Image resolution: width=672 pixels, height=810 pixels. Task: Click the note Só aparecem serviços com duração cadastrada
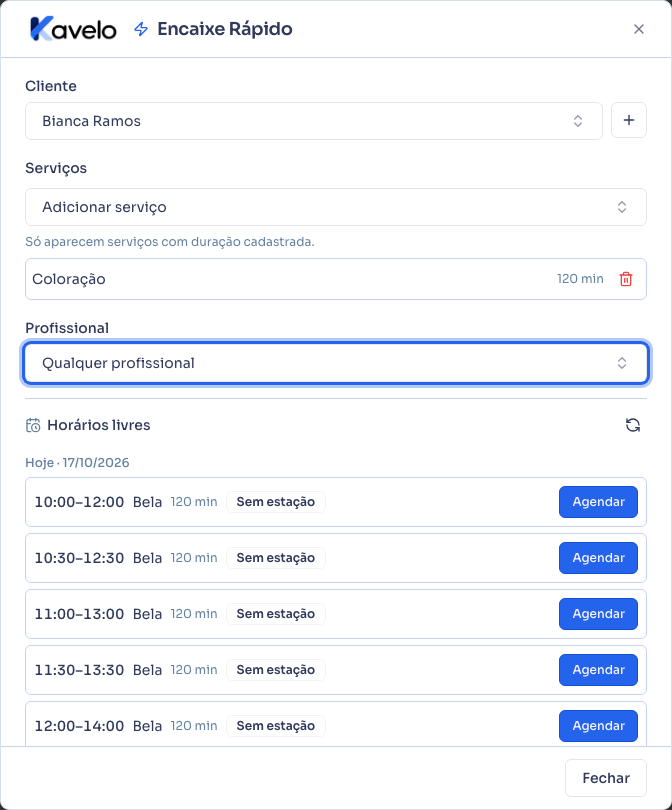click(170, 242)
